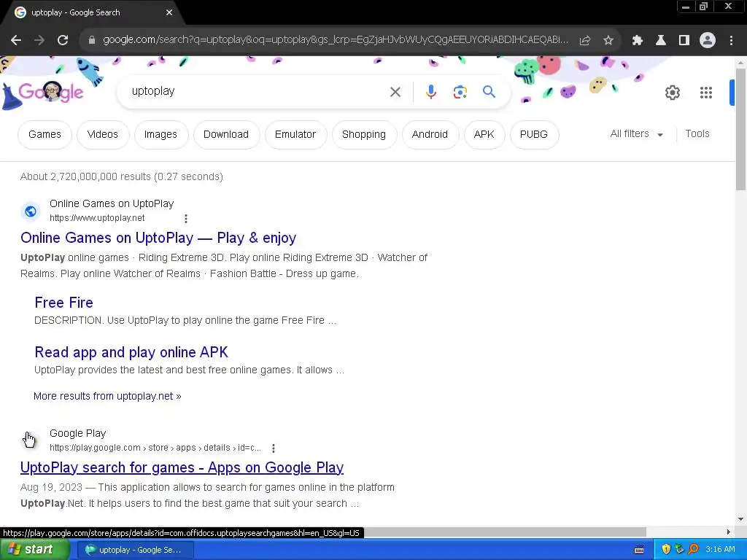747x560 pixels.
Task: Open the Windows Start menu
Action: 35,550
